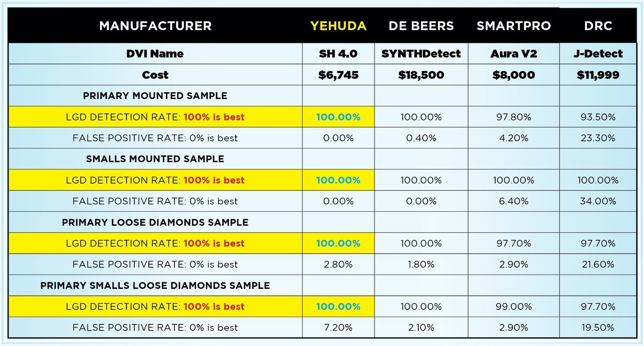
Task: Click the PRIMARY LOOSE DIAMONDS SAMPLE heading
Action: point(155,222)
